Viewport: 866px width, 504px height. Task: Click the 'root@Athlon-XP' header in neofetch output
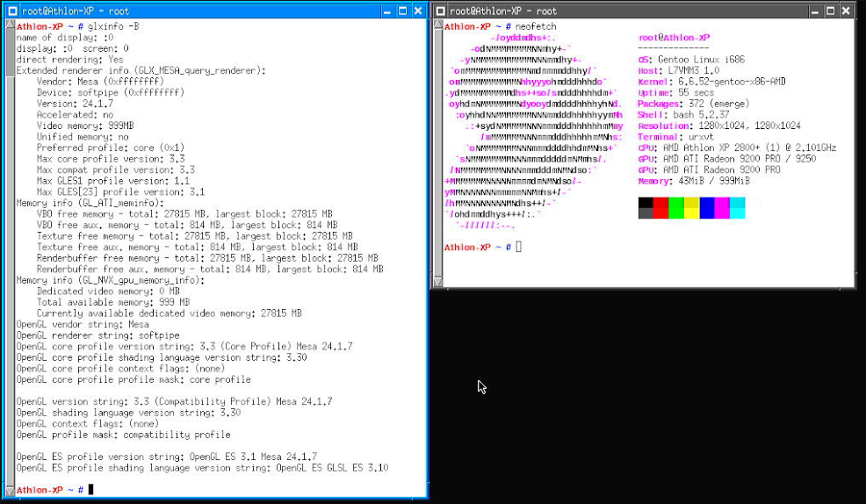point(674,38)
